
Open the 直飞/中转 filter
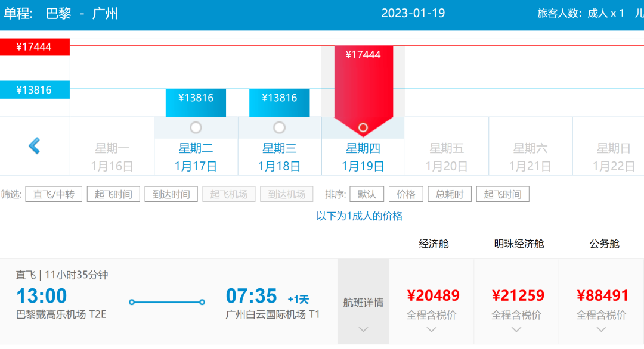click(54, 194)
